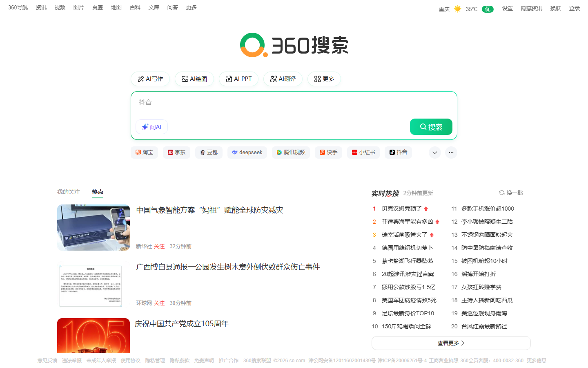Open deepseek shortcut
Screen dimensions: 588x368
247,152
